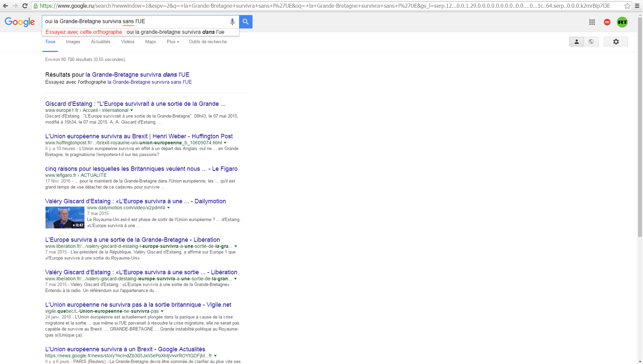Reload the page with refresh icon
This screenshot has width=643, height=364.
[x=25, y=6]
